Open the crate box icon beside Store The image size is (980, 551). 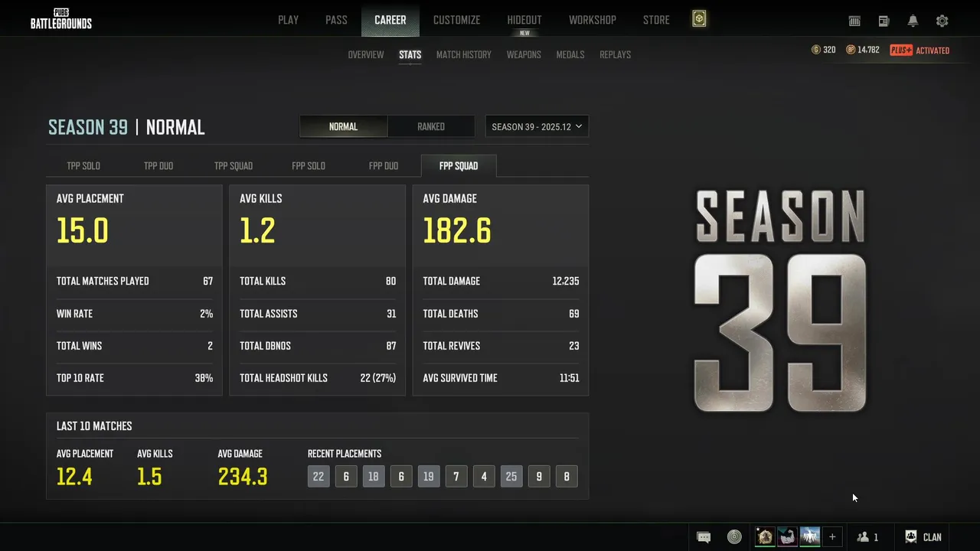pos(699,20)
